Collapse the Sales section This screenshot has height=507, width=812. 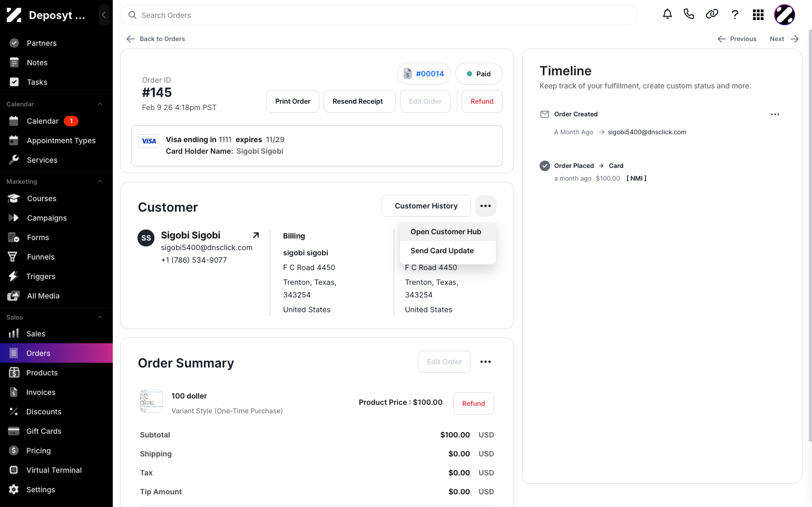pos(100,317)
